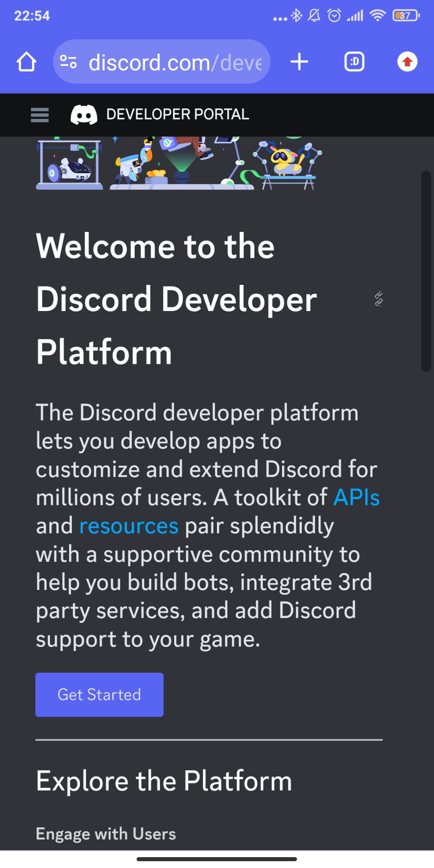Tap the battery indicator in status bar

(x=406, y=16)
